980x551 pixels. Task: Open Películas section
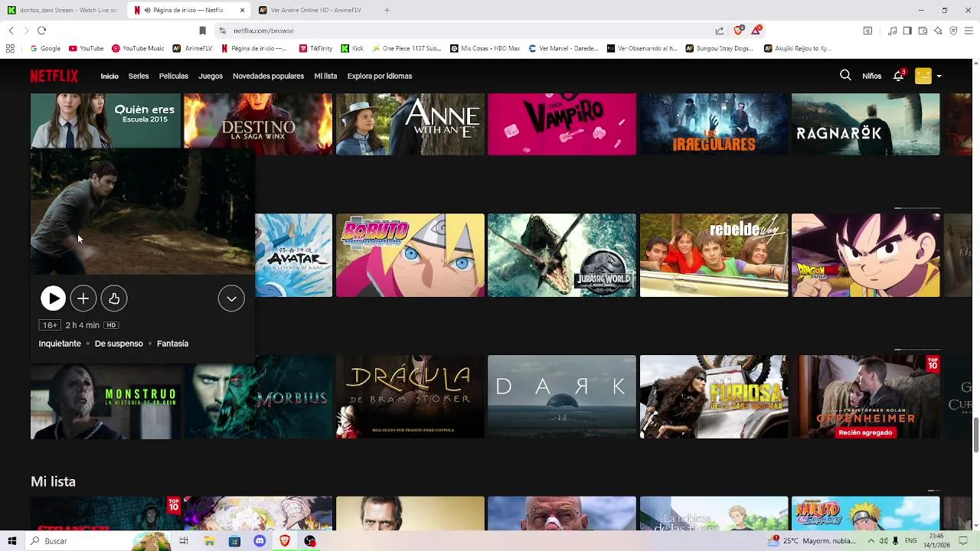(174, 76)
